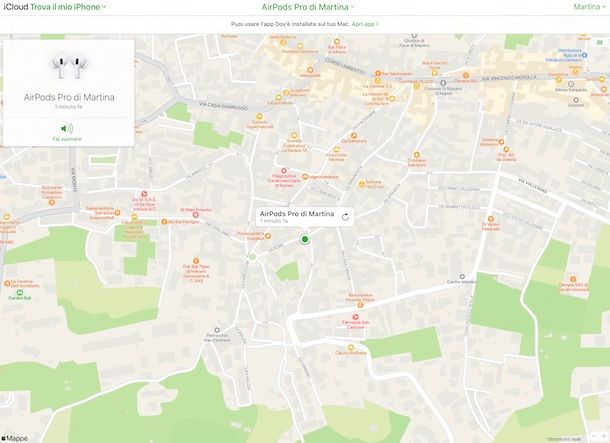Viewport: 610px width, 443px height.
Task: Click the iCloud home label
Action: [16, 7]
